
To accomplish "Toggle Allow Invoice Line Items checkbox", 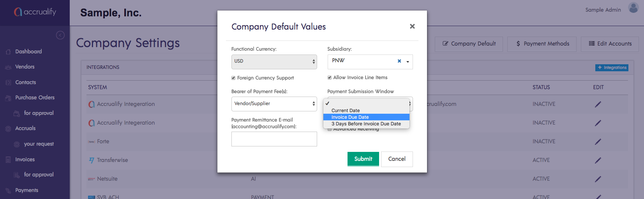I will coord(330,77).
